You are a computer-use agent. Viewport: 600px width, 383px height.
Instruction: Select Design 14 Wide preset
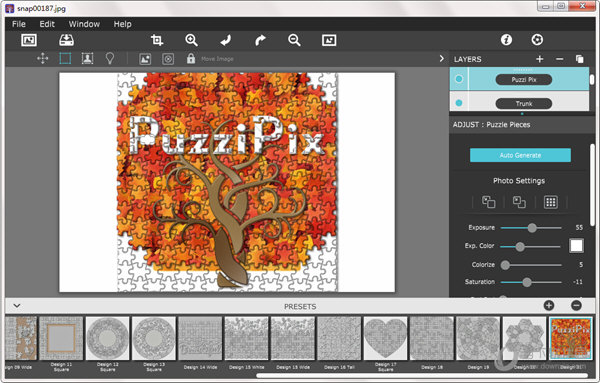[200, 338]
